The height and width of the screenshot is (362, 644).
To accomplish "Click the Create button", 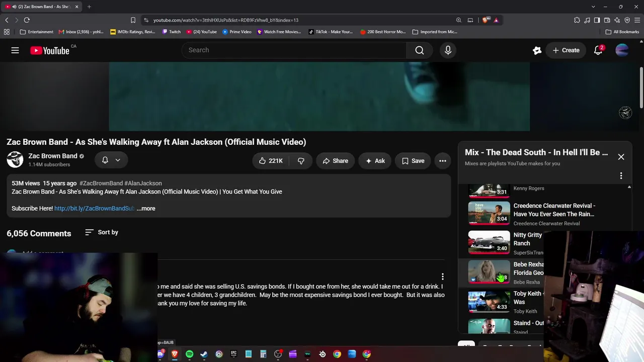I will click(566, 50).
